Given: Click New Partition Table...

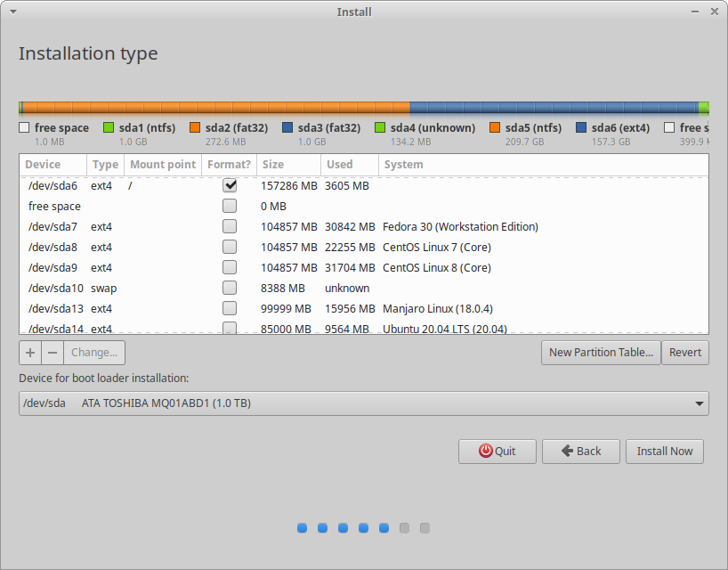Looking at the screenshot, I should click(601, 353).
